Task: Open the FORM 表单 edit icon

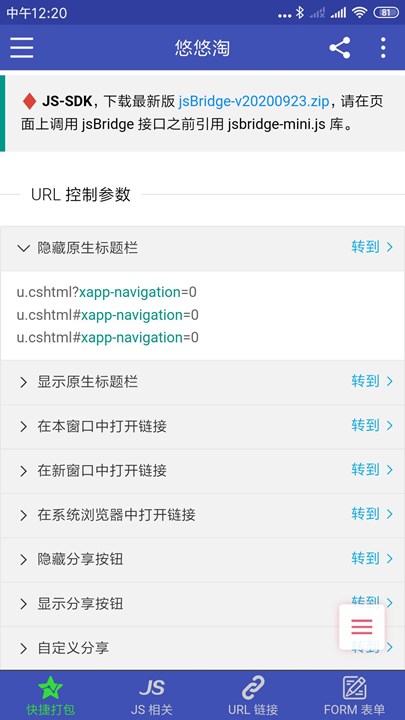Action: [x=354, y=688]
